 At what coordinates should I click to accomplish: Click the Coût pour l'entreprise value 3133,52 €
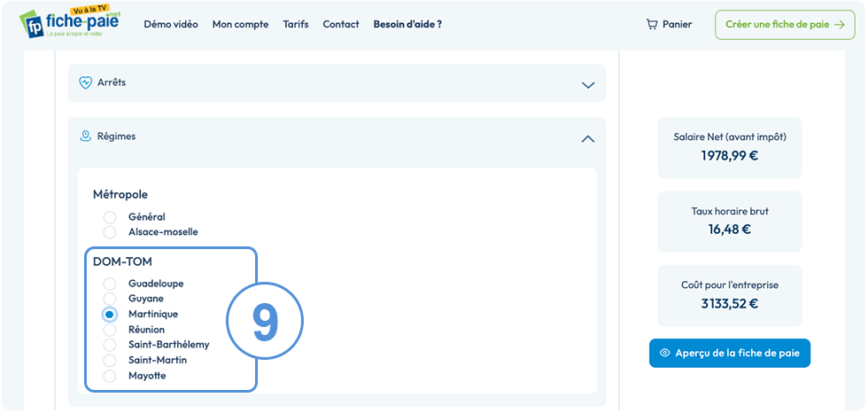click(x=730, y=303)
